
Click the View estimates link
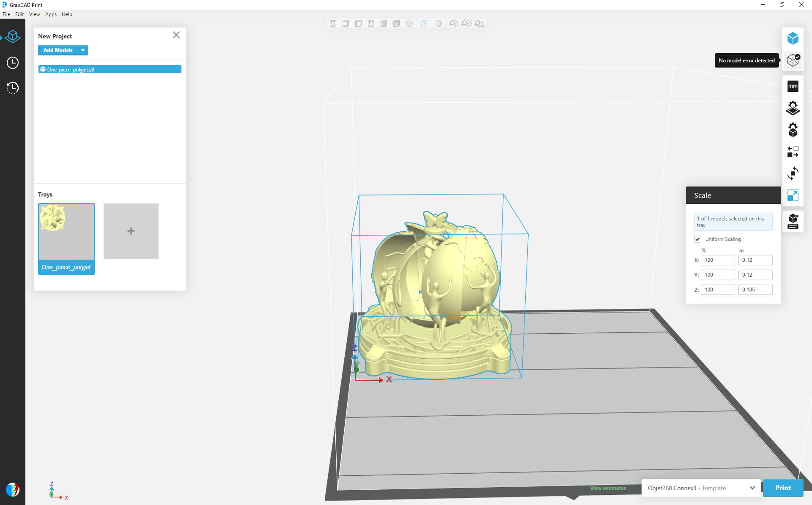coord(608,488)
